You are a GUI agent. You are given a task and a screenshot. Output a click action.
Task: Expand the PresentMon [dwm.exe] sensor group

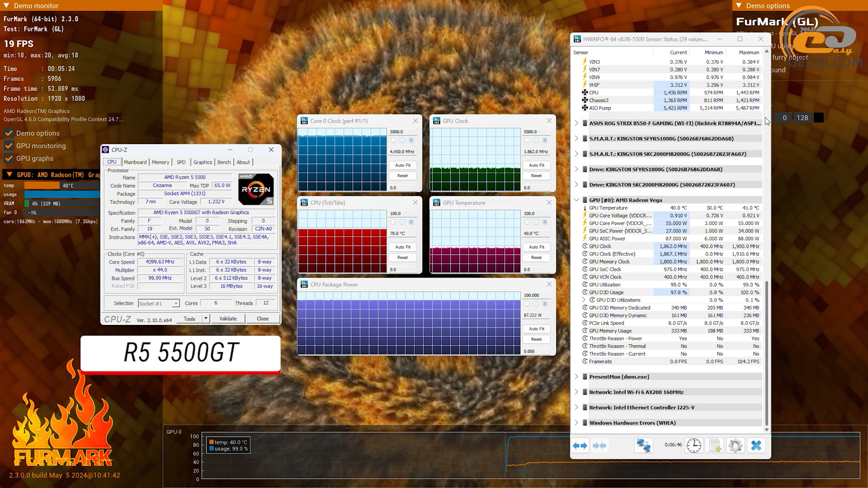click(576, 377)
